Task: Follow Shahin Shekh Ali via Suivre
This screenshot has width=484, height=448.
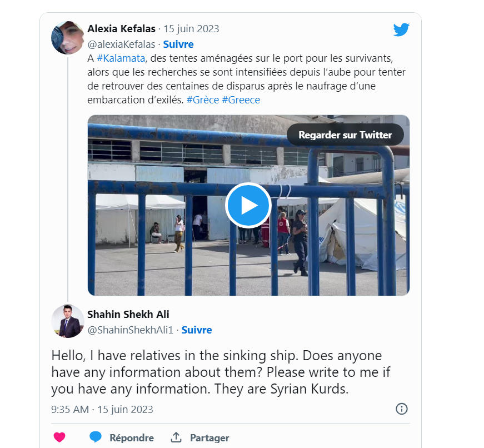Action: [197, 330]
